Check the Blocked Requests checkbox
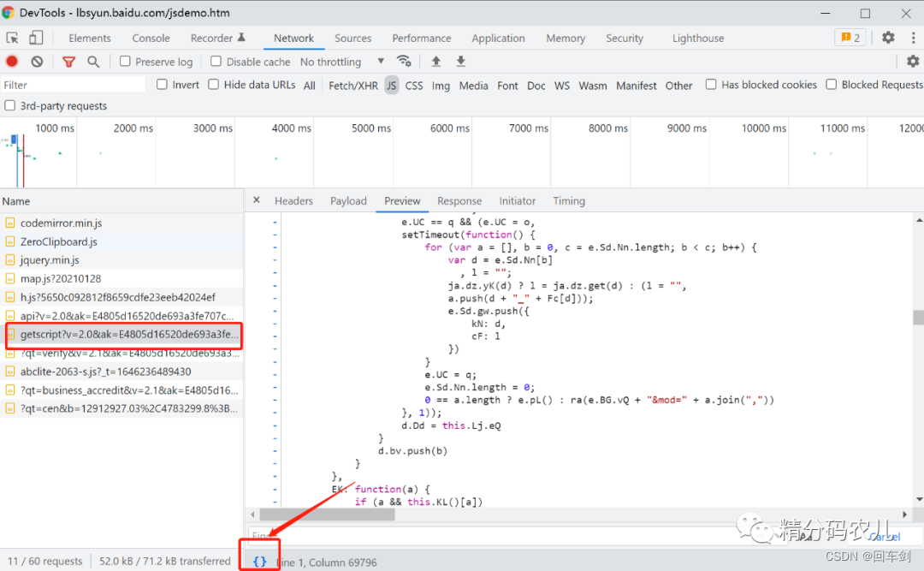 pos(832,85)
